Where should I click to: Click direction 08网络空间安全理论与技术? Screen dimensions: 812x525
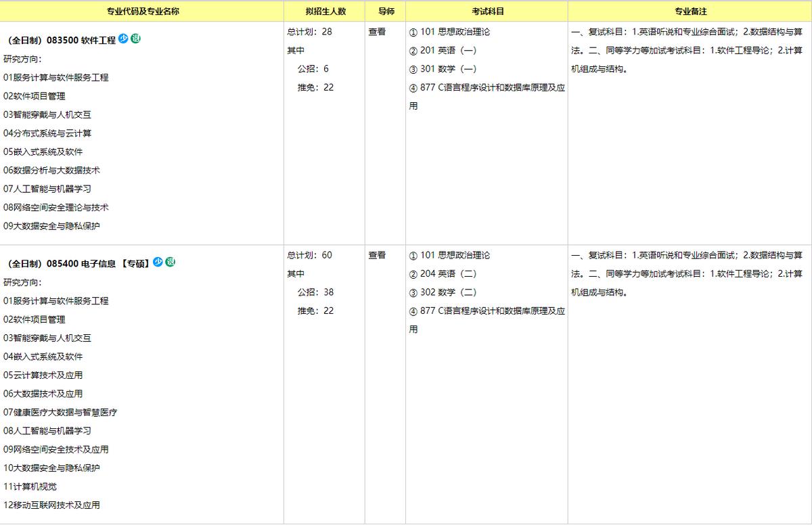point(55,207)
